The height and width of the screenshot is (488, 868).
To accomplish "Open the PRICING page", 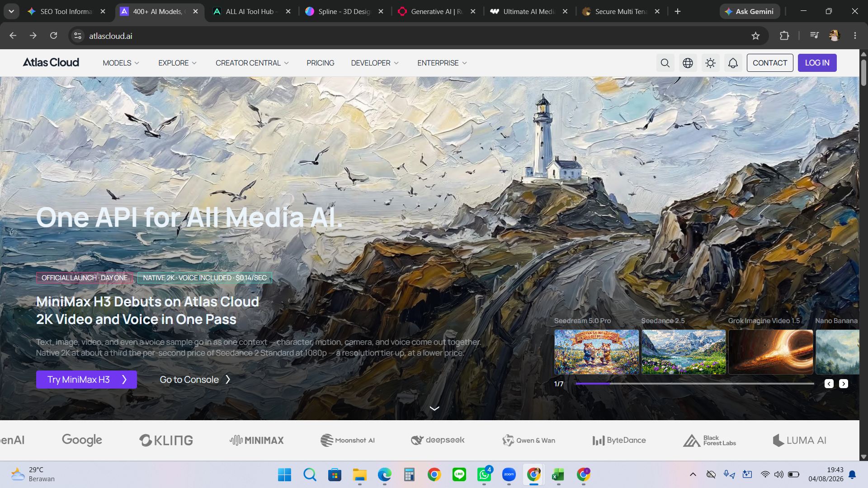I will click(321, 63).
